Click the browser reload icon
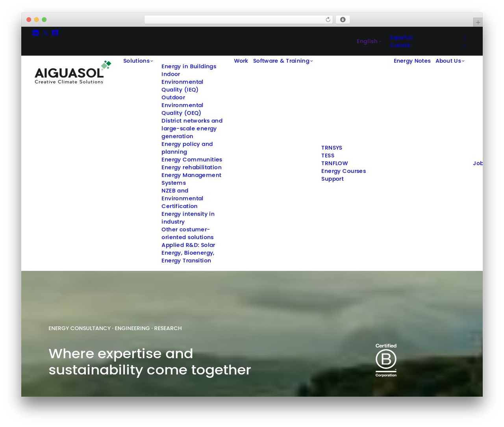 click(x=328, y=20)
